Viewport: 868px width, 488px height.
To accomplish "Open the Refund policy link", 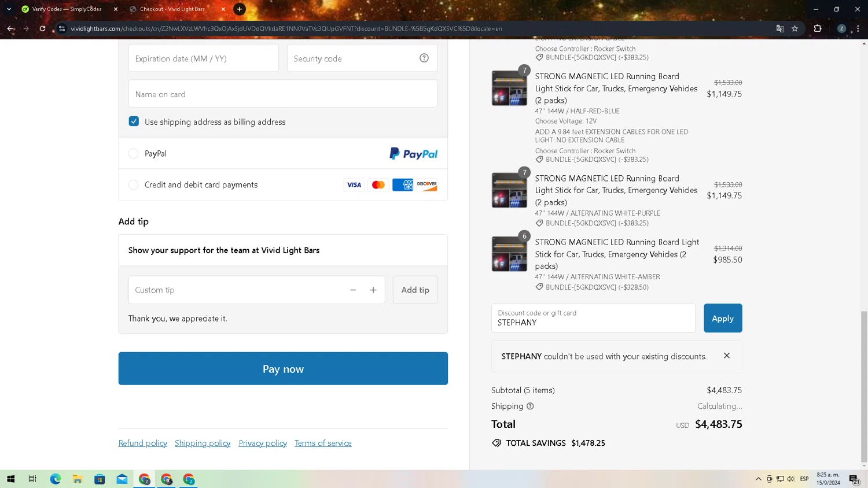I will click(x=143, y=443).
